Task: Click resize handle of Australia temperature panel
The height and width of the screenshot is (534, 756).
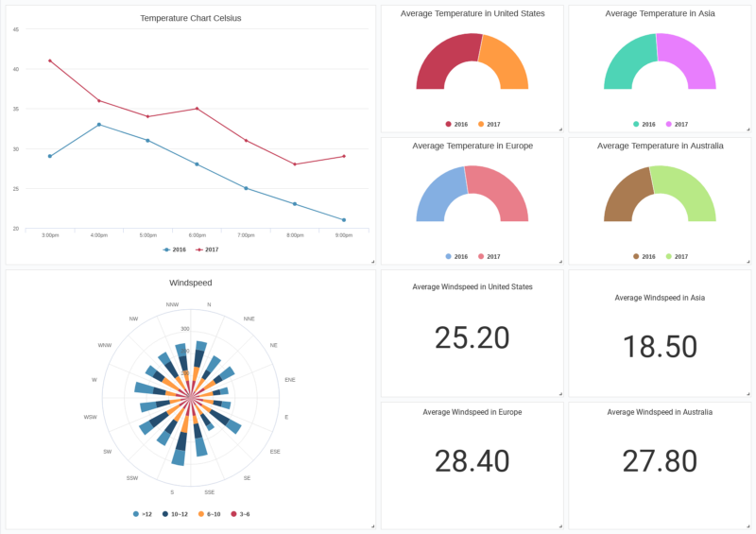Action: point(748,262)
